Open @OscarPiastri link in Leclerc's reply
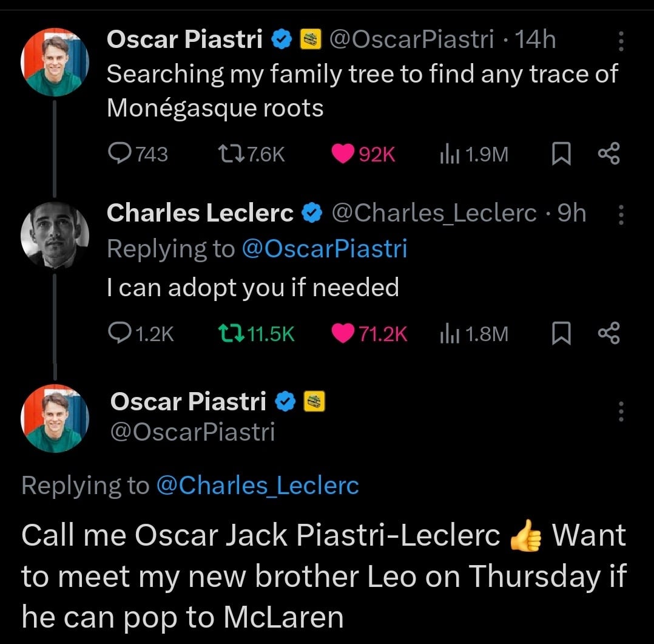 (325, 249)
